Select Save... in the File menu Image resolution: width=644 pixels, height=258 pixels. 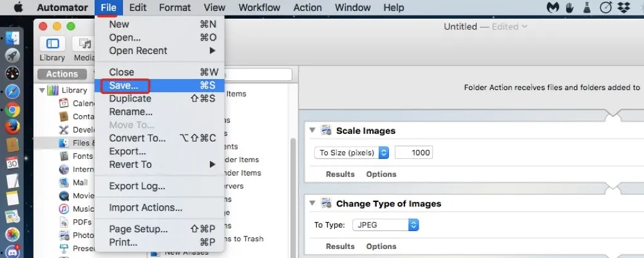[160, 86]
